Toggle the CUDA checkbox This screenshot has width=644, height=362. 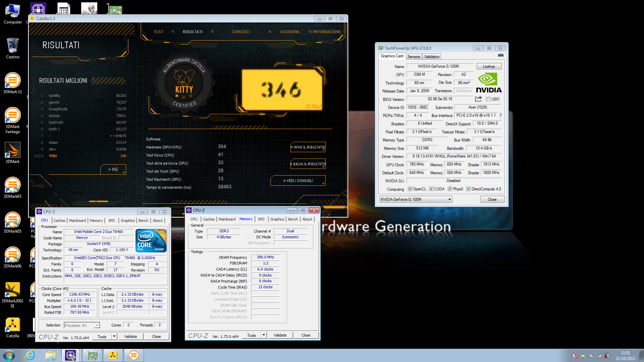coord(431,189)
